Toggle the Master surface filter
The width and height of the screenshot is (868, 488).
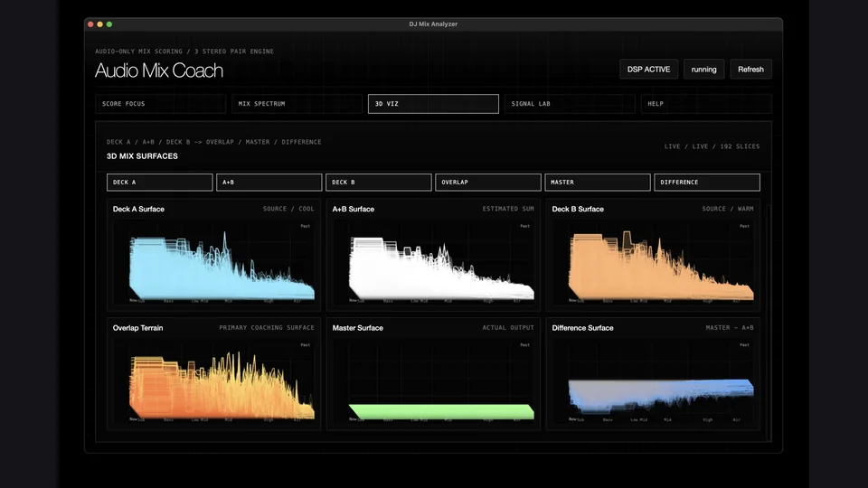[x=598, y=182]
